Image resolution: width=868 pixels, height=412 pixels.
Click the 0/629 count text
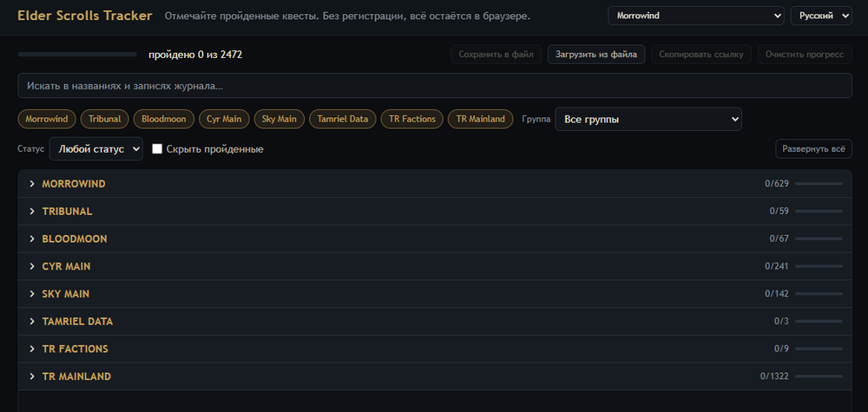click(777, 184)
